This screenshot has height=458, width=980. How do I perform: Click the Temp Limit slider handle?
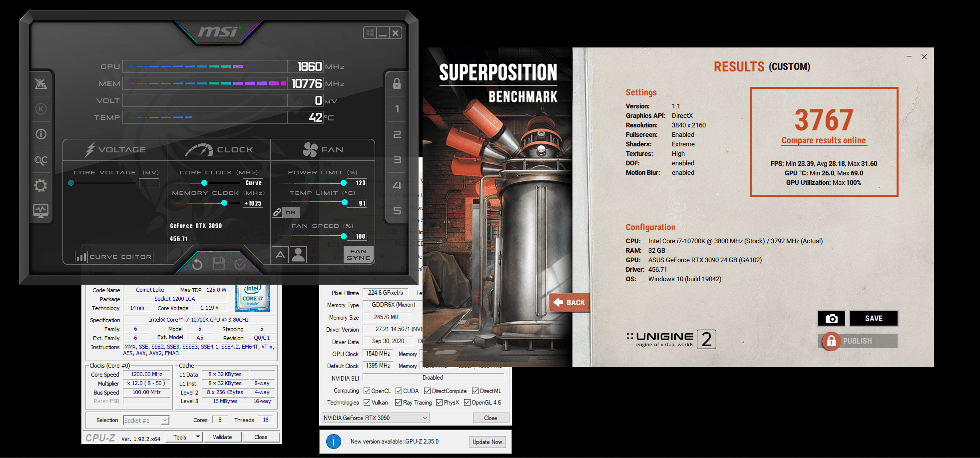coord(345,202)
